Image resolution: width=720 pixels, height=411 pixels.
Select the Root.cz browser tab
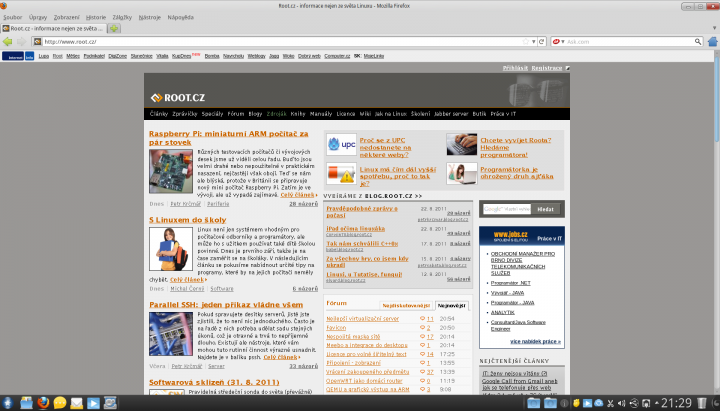(54, 28)
